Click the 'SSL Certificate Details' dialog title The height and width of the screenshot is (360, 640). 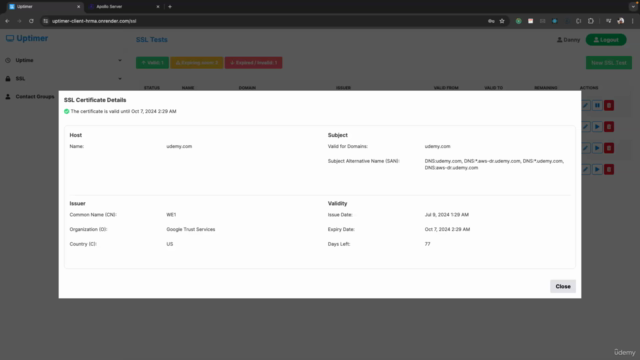pos(95,100)
